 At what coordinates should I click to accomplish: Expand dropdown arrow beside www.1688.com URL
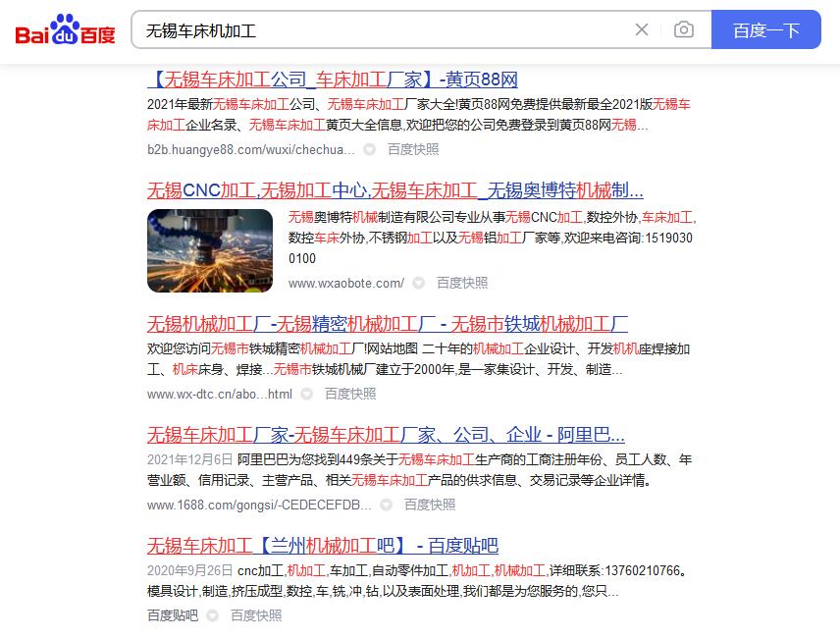(386, 505)
